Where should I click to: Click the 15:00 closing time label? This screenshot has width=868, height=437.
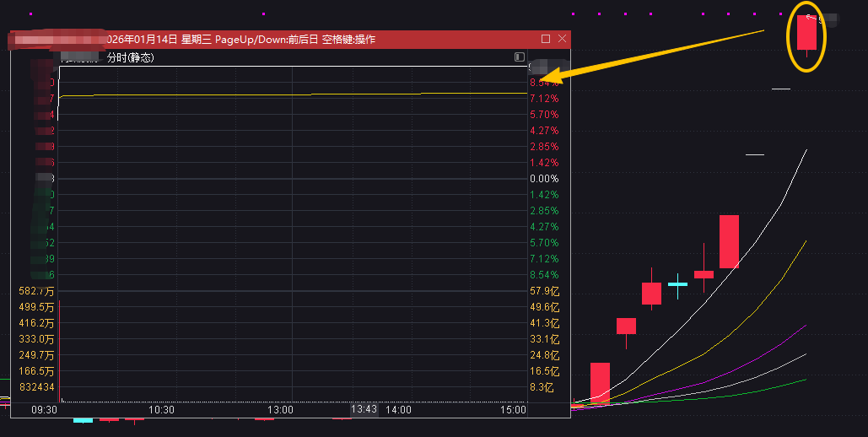coord(513,410)
